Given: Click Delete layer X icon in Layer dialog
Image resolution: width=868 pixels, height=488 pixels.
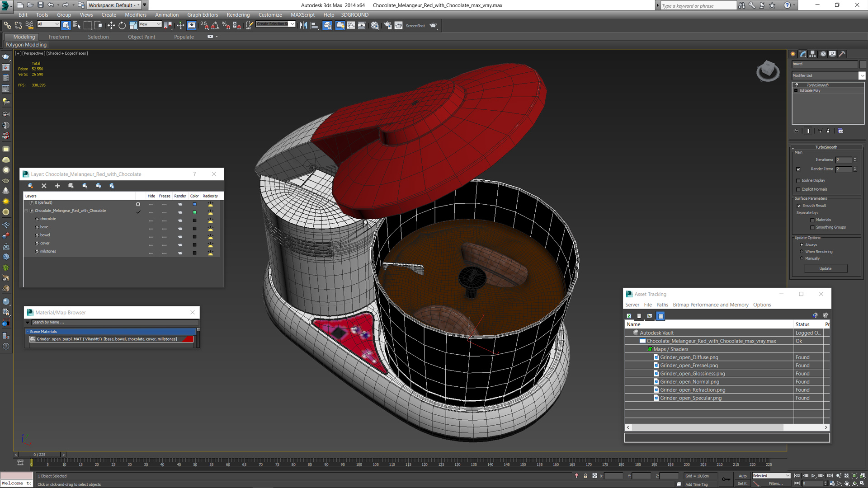Looking at the screenshot, I should coord(44,186).
